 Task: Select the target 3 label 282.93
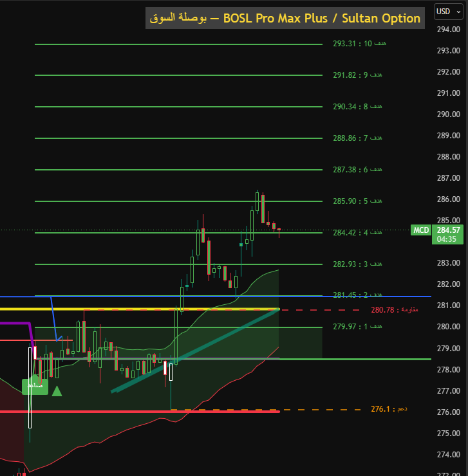click(x=357, y=264)
